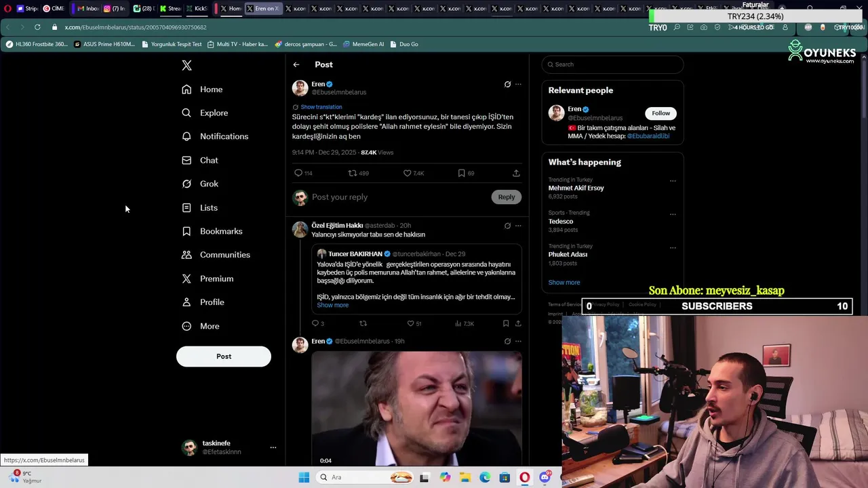Viewport: 868px width, 488px height.
Task: Open Eren's profile avatar on main post
Action: [300, 88]
